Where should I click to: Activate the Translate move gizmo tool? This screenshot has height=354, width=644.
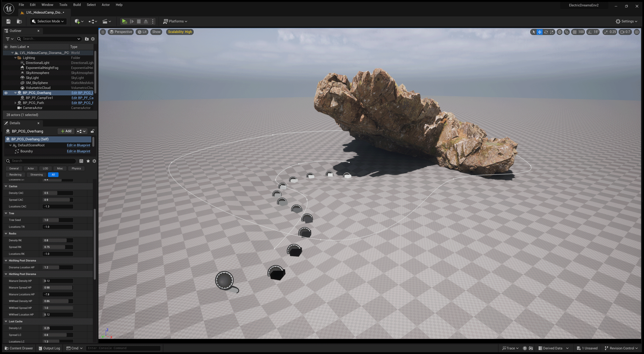[540, 32]
